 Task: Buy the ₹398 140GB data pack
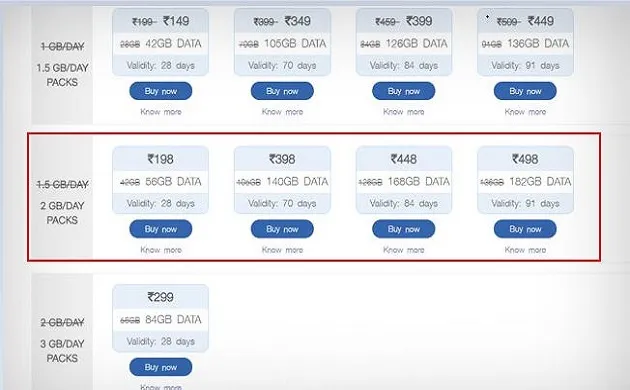[282, 229]
